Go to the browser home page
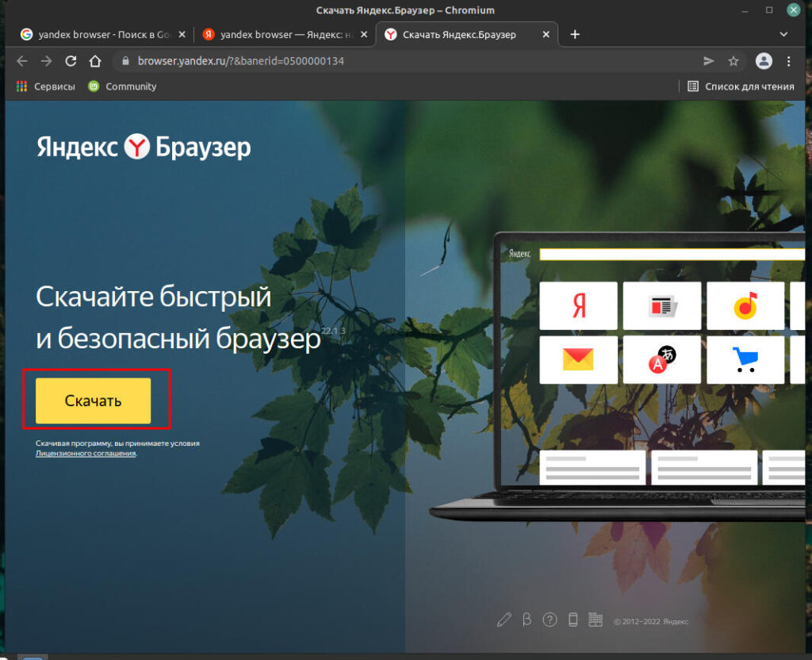 pyautogui.click(x=95, y=61)
